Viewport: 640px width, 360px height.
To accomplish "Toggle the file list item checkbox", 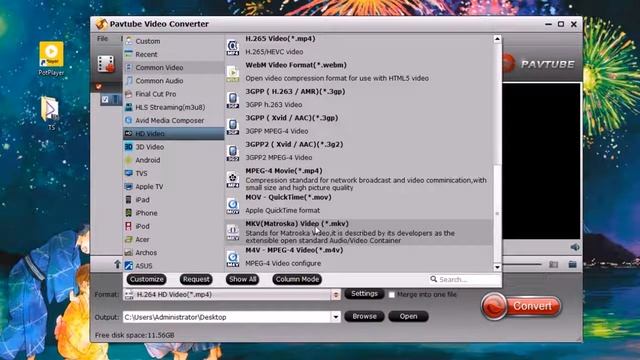I will (x=105, y=99).
